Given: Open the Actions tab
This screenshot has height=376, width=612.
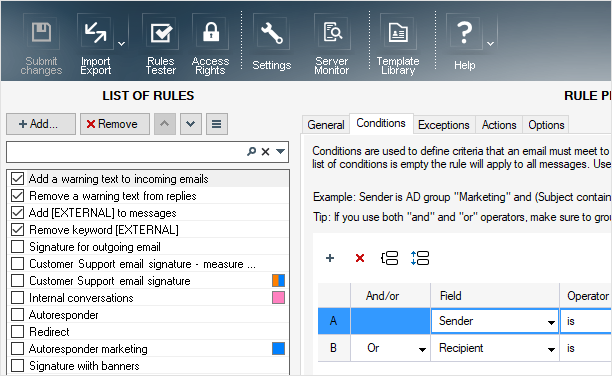Looking at the screenshot, I should coord(499,125).
